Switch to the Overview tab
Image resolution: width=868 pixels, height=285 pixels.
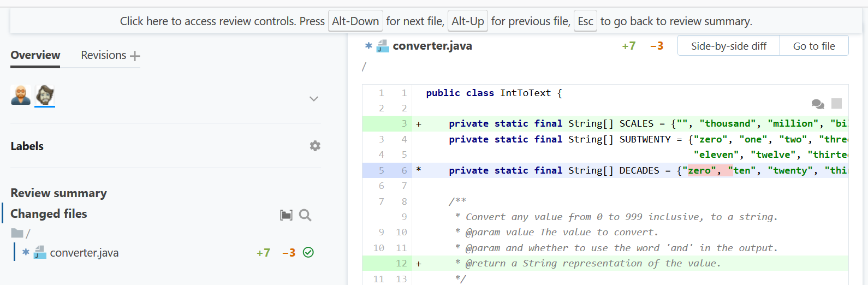pyautogui.click(x=35, y=55)
